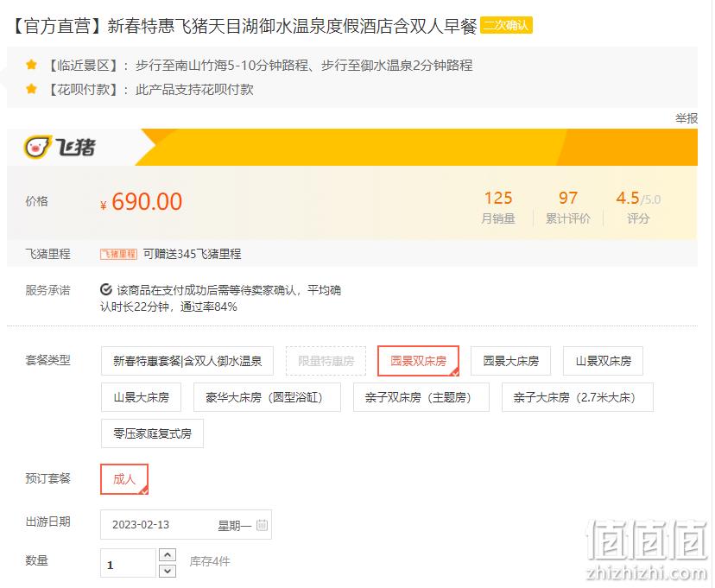Viewport: 715px width, 588px height.
Task: Open the 97 累计评价 reviews count
Action: point(568,207)
